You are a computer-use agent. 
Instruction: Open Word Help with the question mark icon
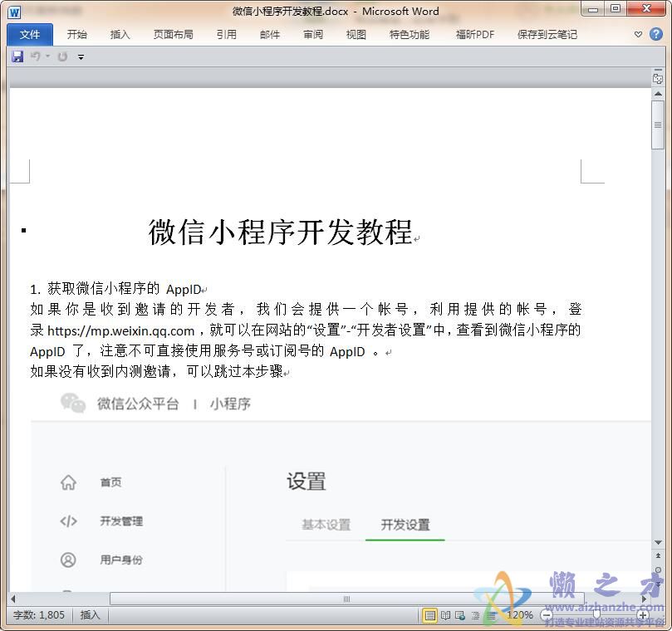pos(655,34)
